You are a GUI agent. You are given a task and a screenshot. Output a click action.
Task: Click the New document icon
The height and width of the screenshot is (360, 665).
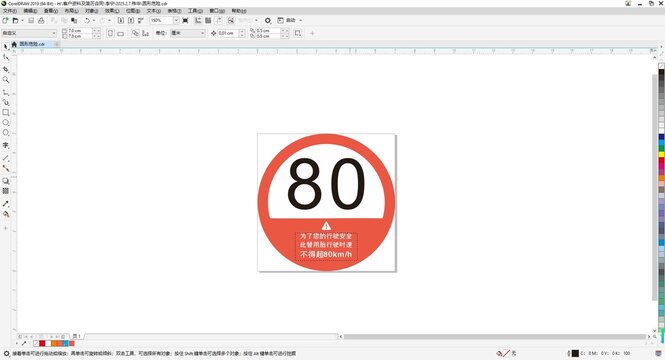pyautogui.click(x=6, y=20)
